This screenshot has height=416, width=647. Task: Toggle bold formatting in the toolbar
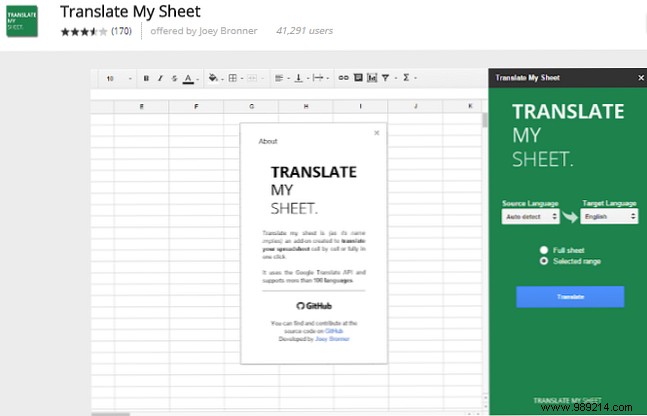(146, 78)
